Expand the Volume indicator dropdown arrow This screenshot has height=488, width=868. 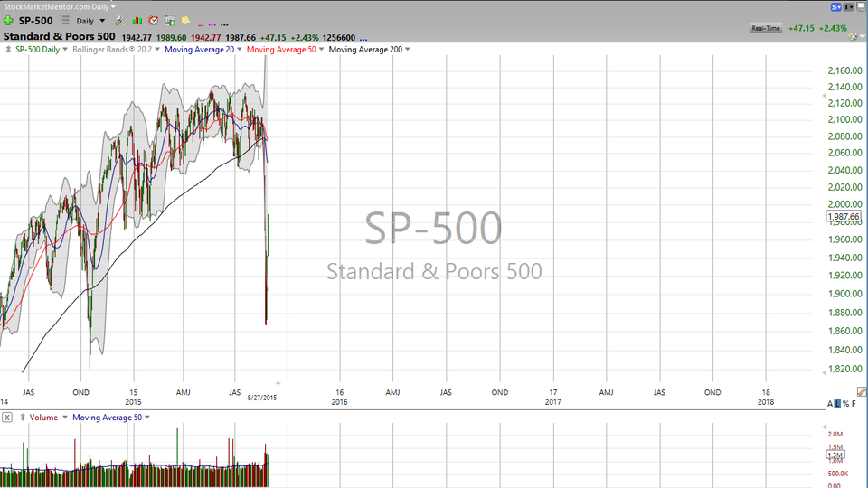tap(65, 418)
